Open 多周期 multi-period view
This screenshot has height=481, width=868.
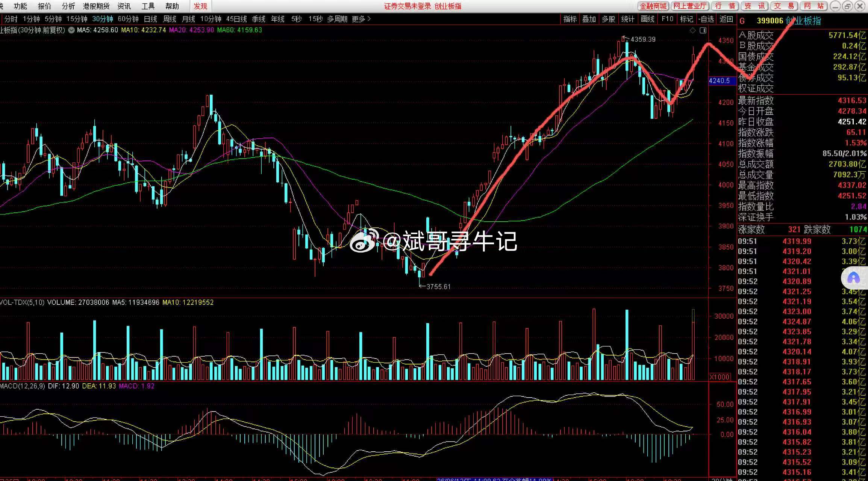(337, 19)
